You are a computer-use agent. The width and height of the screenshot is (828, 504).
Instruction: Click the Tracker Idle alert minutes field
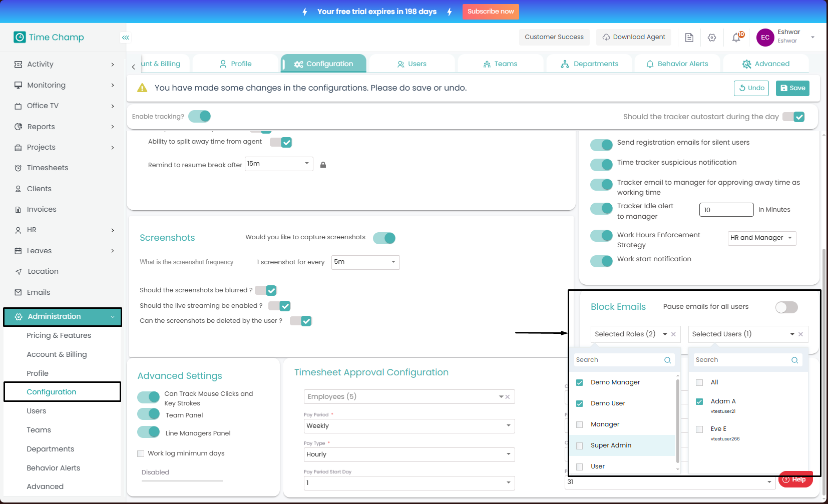click(726, 210)
